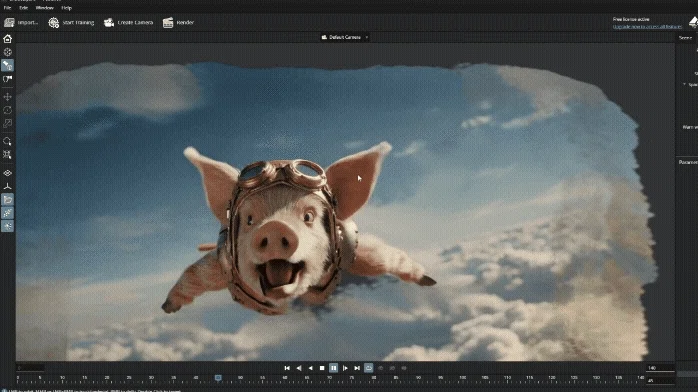Viewport: 698px width, 392px height.
Task: Open the Window menu
Action: click(45, 8)
